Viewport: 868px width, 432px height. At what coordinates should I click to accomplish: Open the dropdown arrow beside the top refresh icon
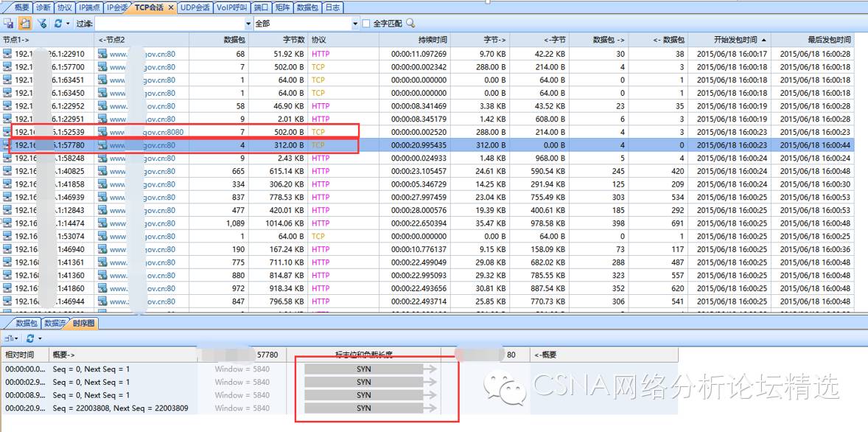[x=68, y=24]
